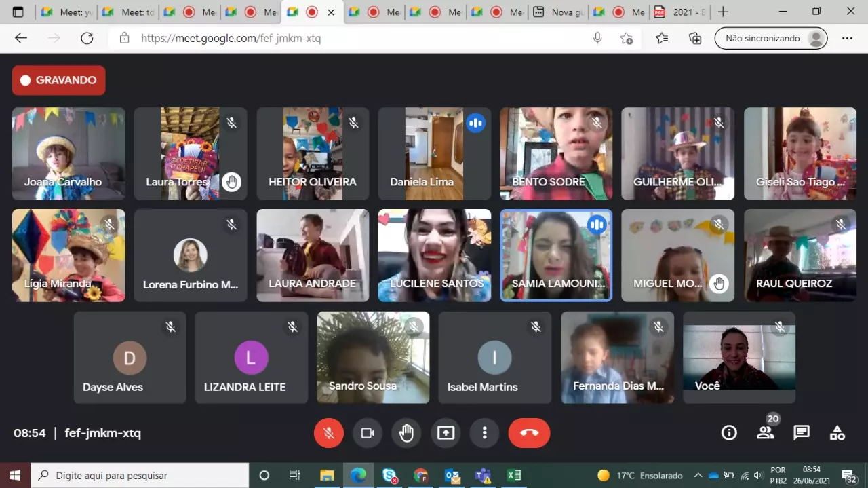Open the activities panel

pos(837,433)
